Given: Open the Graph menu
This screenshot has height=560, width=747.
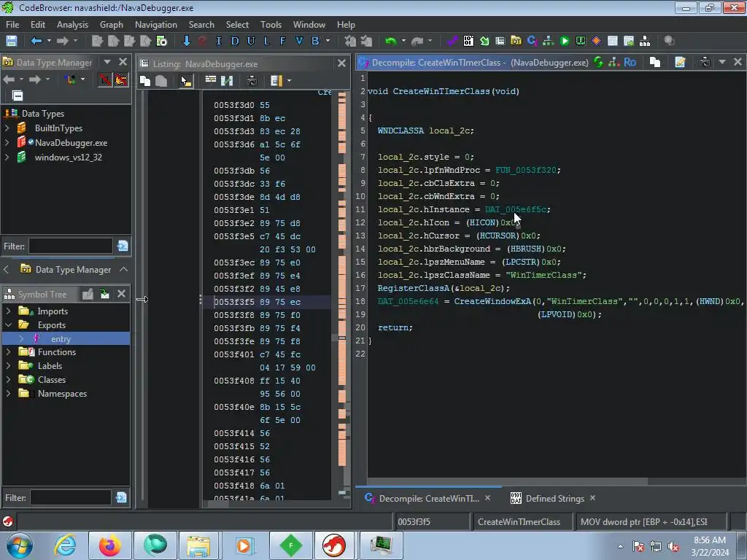Looking at the screenshot, I should 112,25.
